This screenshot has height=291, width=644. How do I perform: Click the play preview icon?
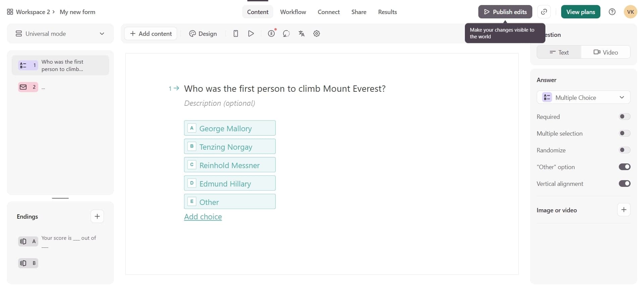[x=251, y=33]
